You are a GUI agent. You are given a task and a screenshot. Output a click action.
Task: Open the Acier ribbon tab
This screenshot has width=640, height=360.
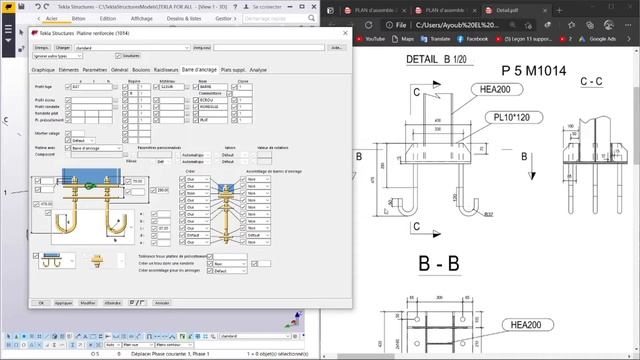[x=51, y=18]
